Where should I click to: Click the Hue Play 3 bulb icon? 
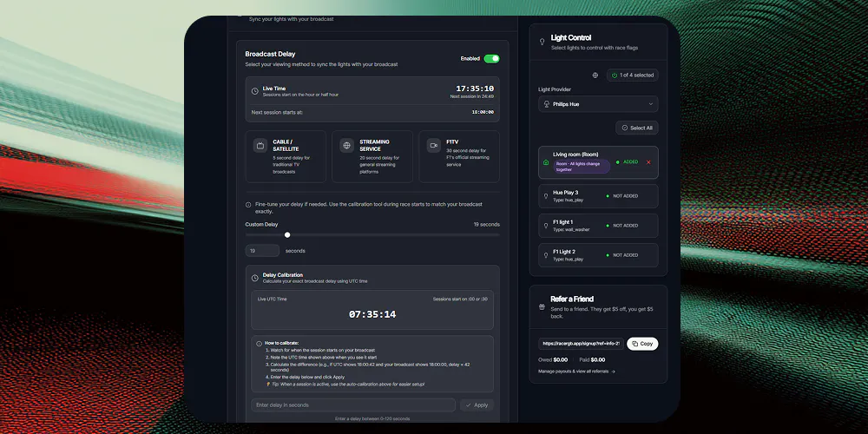[546, 196]
